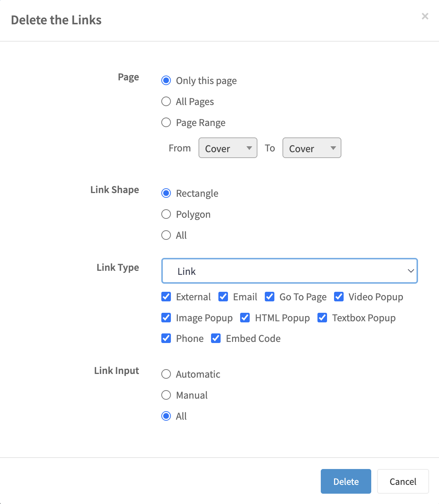The width and height of the screenshot is (439, 504).
Task: Toggle the Image Popup checkbox
Action: point(166,318)
